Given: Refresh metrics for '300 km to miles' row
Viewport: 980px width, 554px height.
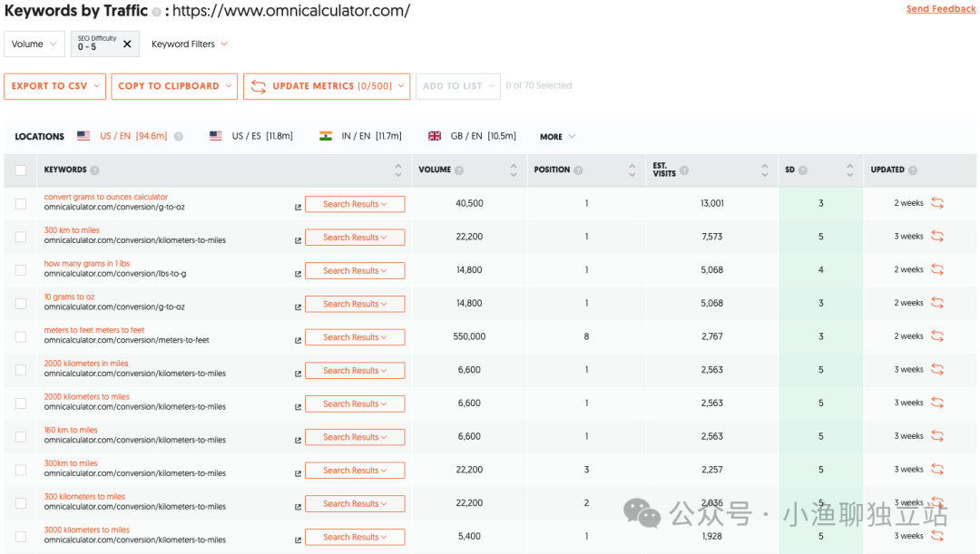Looking at the screenshot, I should [937, 236].
